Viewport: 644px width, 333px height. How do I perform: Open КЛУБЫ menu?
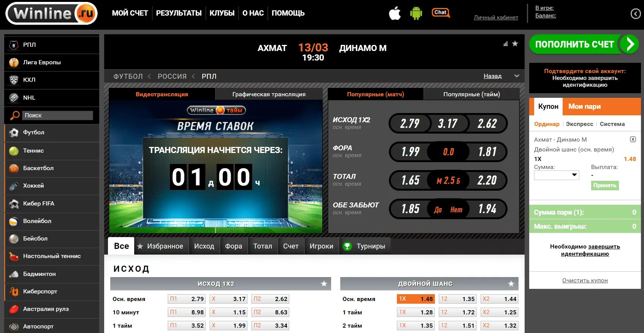click(222, 13)
